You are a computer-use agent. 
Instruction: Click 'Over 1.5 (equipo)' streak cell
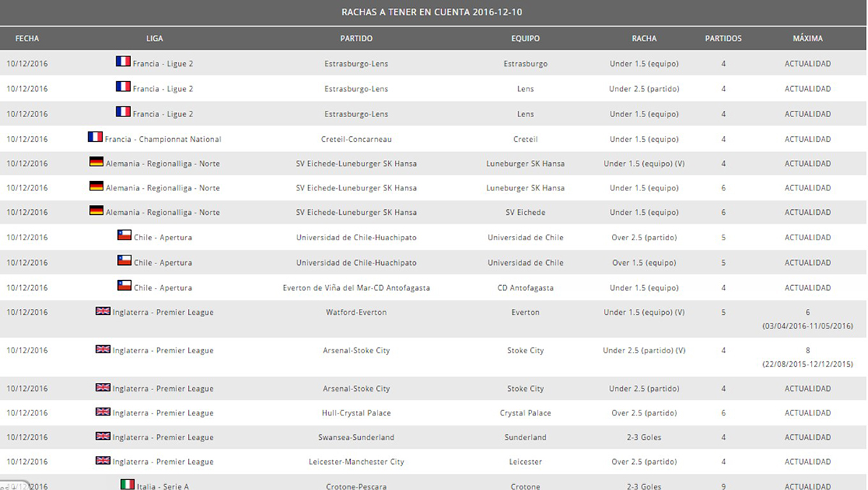coord(644,263)
